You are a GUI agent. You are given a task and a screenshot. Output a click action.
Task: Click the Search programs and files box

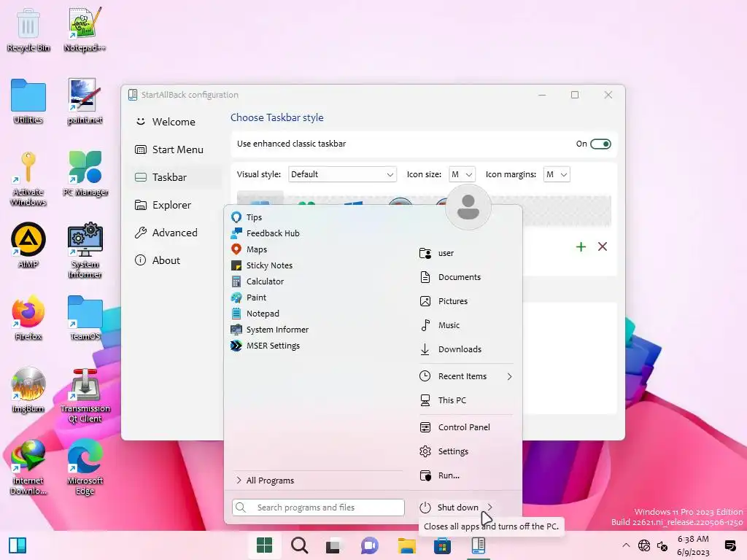tap(318, 507)
